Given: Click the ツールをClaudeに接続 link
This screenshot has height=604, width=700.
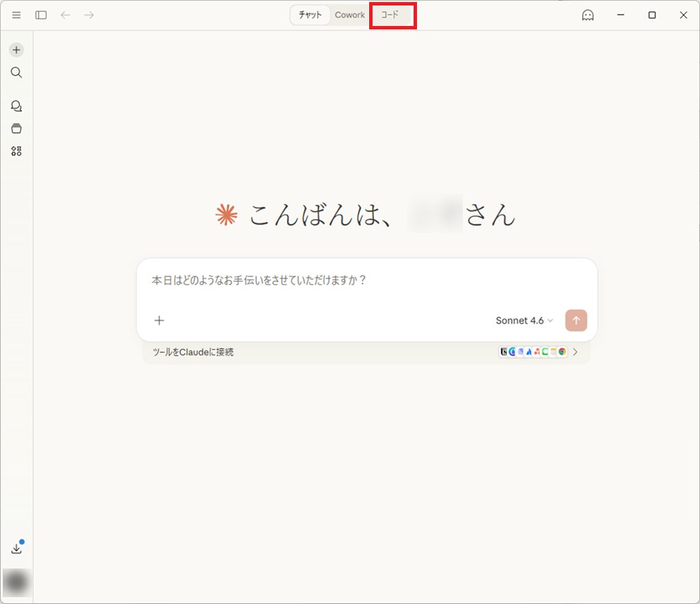Looking at the screenshot, I should pyautogui.click(x=193, y=352).
